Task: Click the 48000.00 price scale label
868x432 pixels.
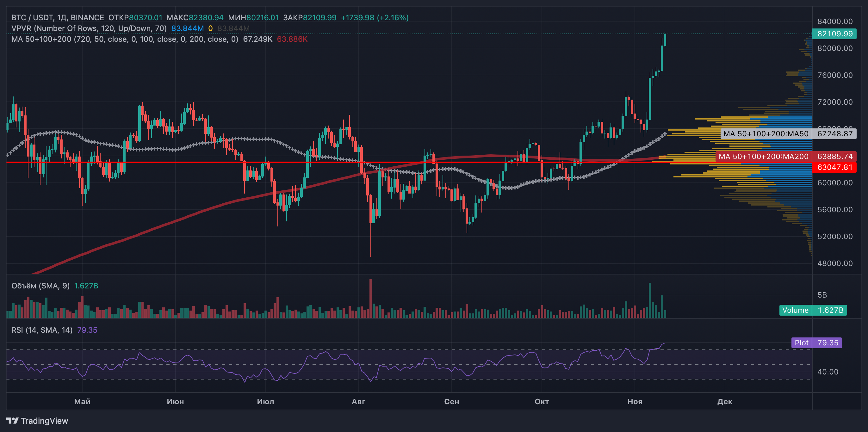Action: pos(835,263)
